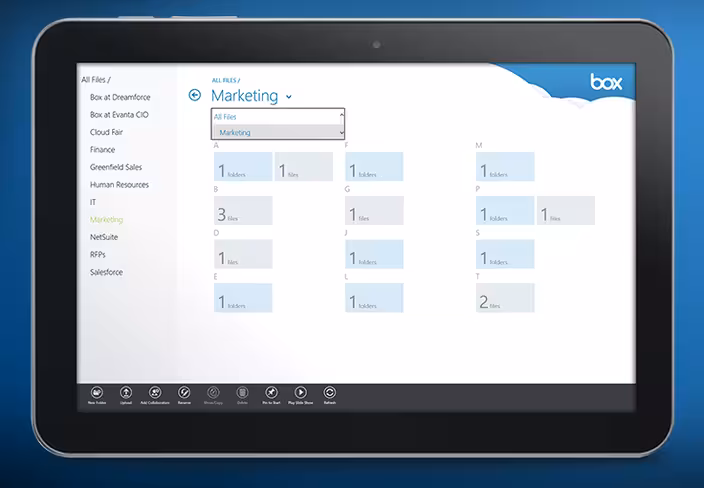Choose the Rename icon
Viewport: 704px width, 488px height.
pos(184,393)
